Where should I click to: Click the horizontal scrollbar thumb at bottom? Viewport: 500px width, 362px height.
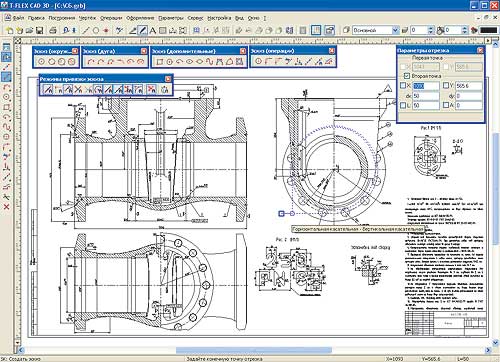click(254, 350)
